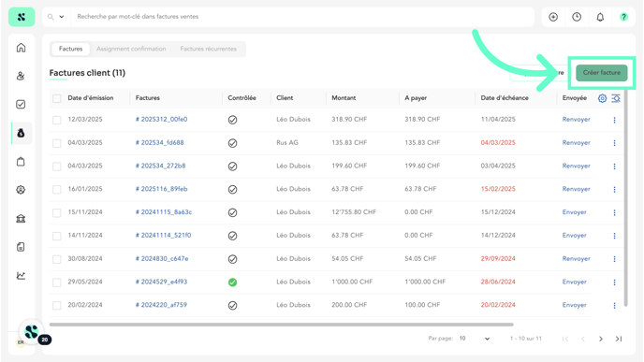Viewport: 644px width, 362px height.
Task: Open the table filter search icon
Action: point(616,98)
